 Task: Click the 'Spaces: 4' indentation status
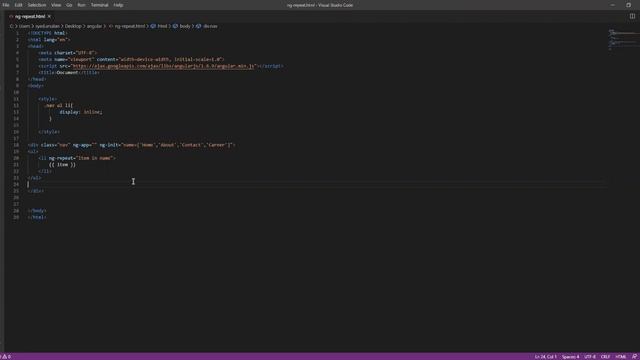tap(570, 357)
